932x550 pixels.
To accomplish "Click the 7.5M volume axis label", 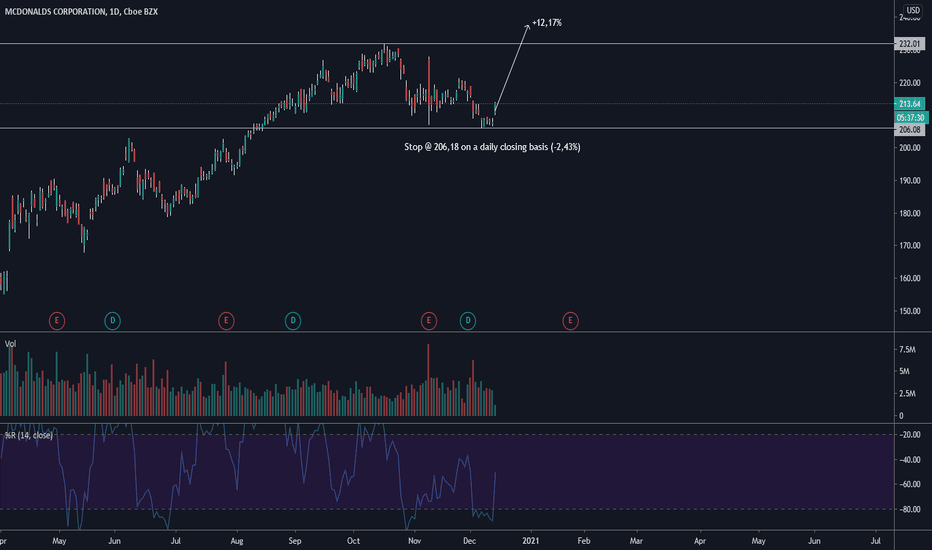I will point(907,349).
